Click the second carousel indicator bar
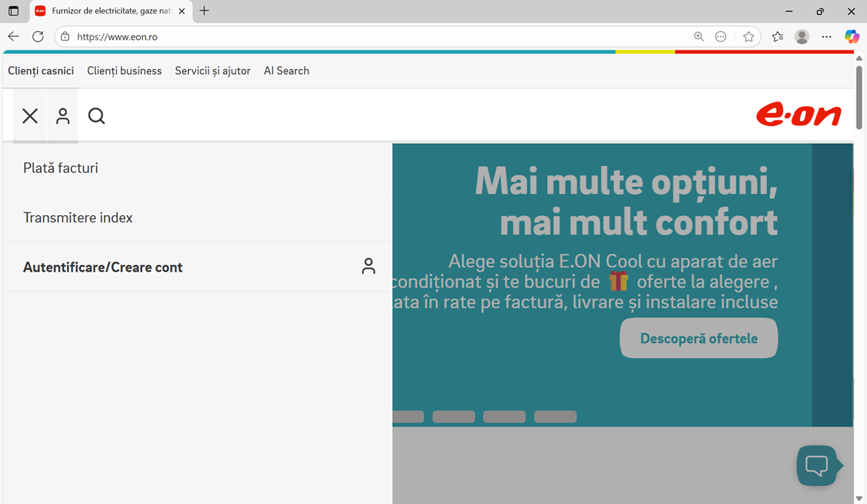The height and width of the screenshot is (504, 867). click(454, 416)
